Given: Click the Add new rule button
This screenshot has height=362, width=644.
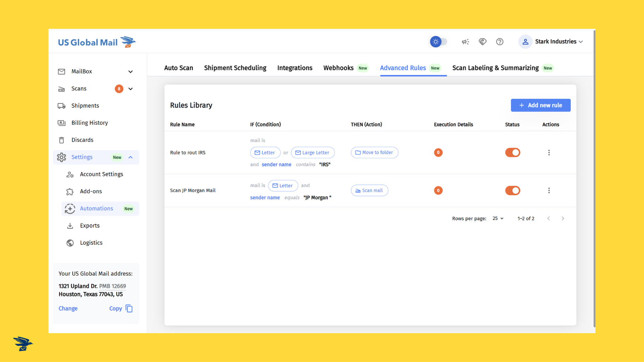Looking at the screenshot, I should 540,105.
